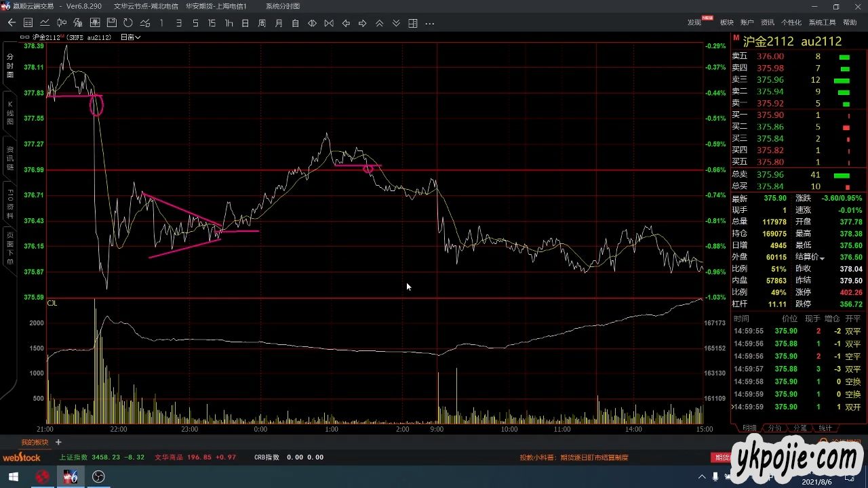Viewport: 868px width, 488px height.
Task: Open the more options ellipsis in toolbar
Action: click(x=430, y=23)
